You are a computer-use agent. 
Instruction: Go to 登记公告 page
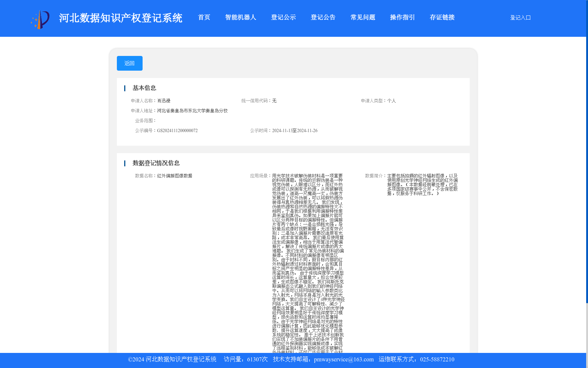point(323,17)
